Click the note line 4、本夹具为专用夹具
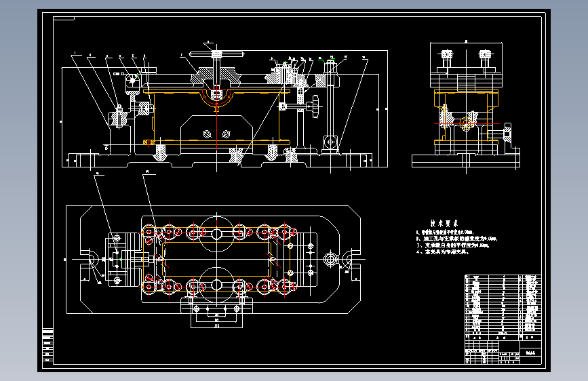The height and width of the screenshot is (381, 588). 443,252
